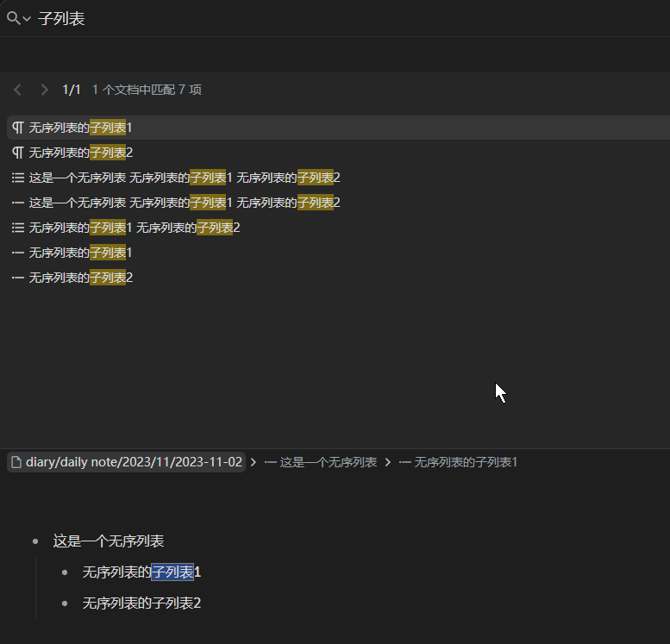Viewport: 670px width, 644px height.
Task: Click list icon of first 这是一个无序列表 result
Action: coord(17,178)
